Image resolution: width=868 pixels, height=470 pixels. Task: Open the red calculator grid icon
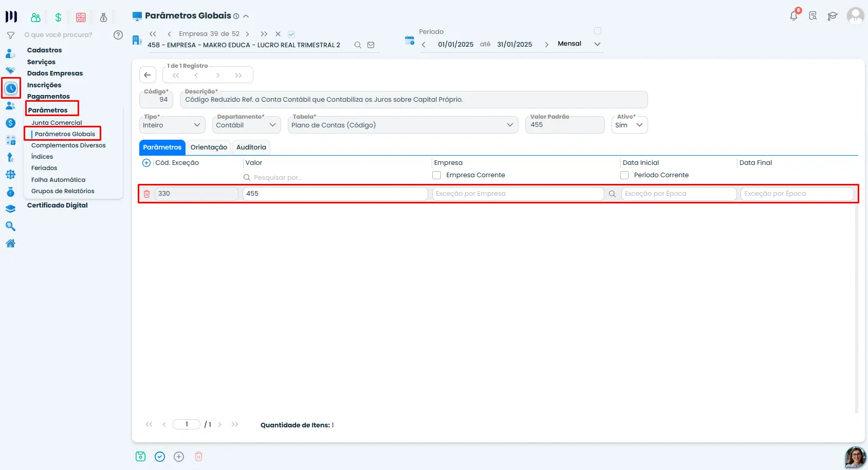click(x=81, y=17)
